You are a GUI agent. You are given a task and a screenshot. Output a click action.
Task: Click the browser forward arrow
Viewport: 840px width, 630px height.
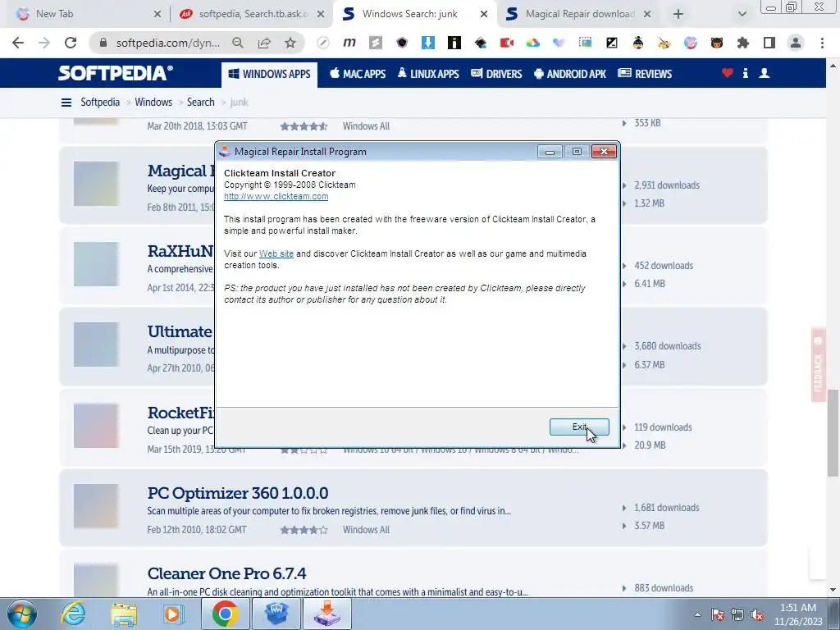(x=44, y=43)
